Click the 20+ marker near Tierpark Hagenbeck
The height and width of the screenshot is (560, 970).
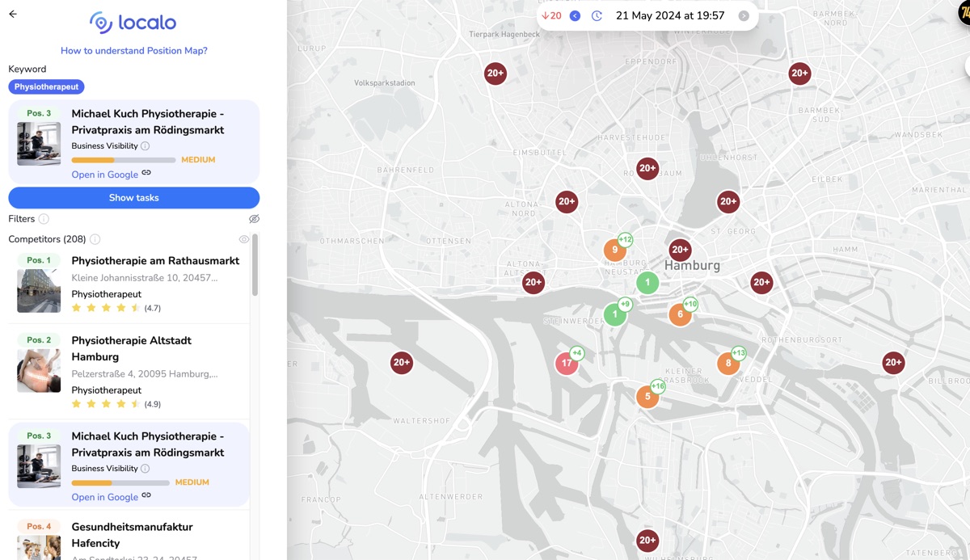click(x=496, y=73)
